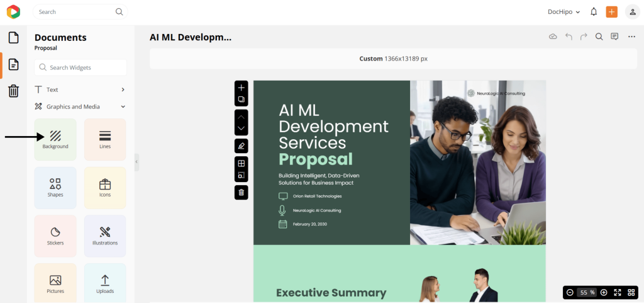Image resolution: width=644 pixels, height=303 pixels.
Task: Select the Shapes widget
Action: click(55, 188)
